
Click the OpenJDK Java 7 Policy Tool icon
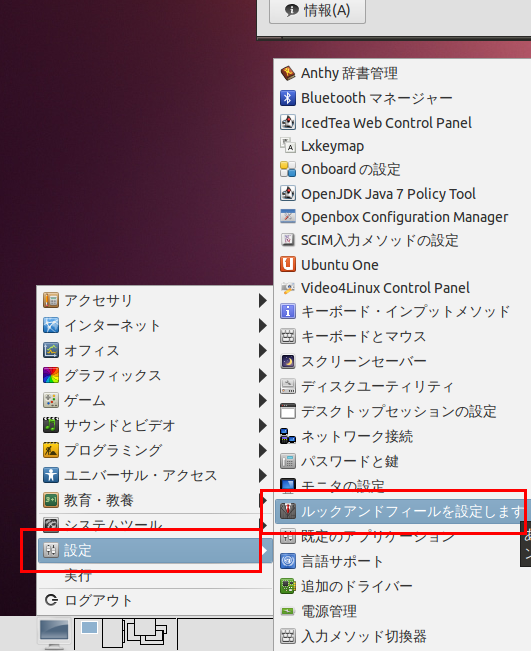point(288,193)
